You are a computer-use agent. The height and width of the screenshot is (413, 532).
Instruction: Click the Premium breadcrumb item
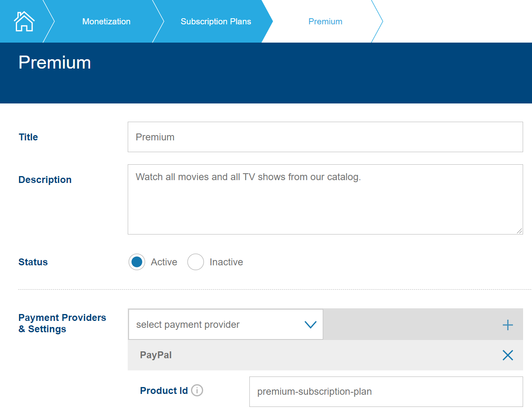[x=325, y=22]
